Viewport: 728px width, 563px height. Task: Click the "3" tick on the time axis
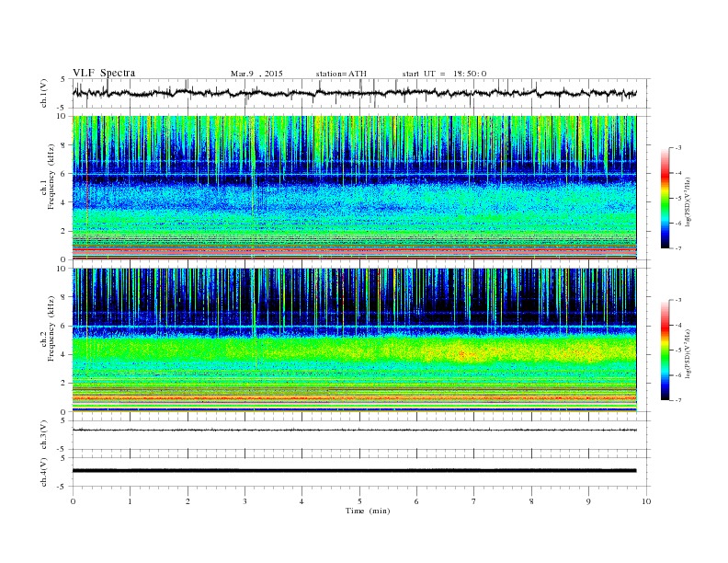(x=245, y=501)
